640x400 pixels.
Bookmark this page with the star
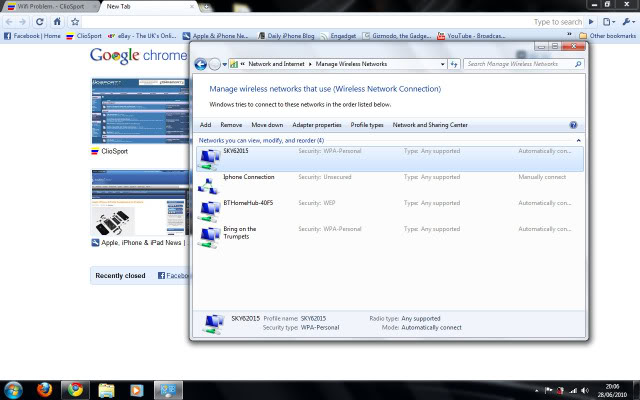tap(75, 22)
